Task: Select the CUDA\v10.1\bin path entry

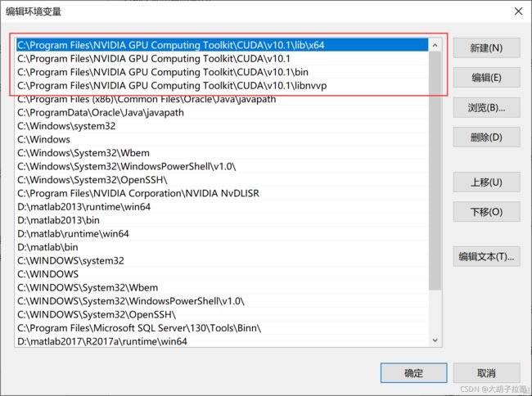Action: pyautogui.click(x=223, y=72)
